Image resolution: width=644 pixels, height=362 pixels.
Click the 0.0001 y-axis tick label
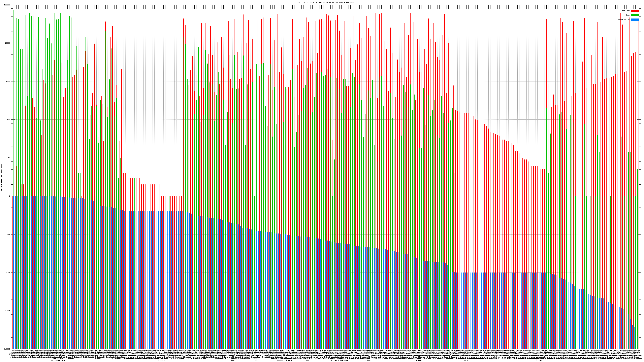(7, 349)
